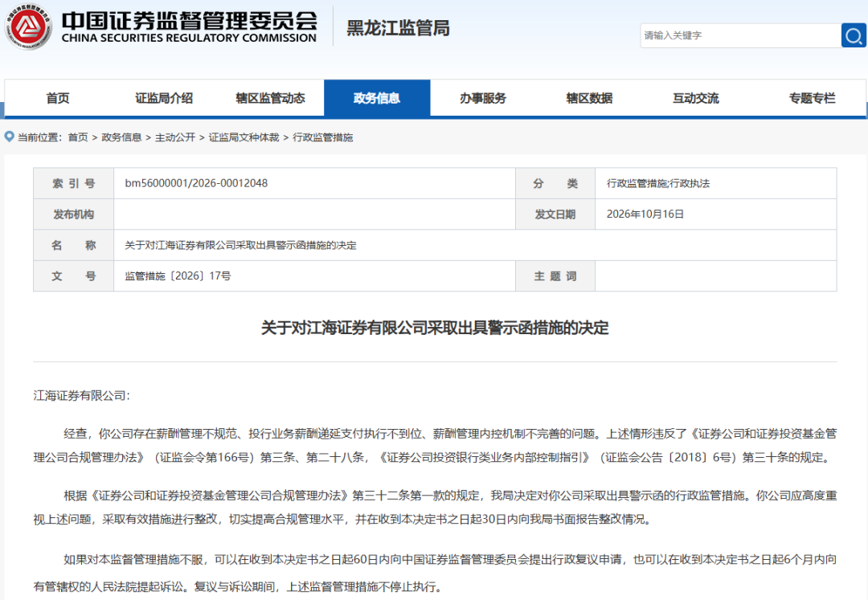
Task: Click category value 行政监管措施;行政执法
Action: pos(658,183)
